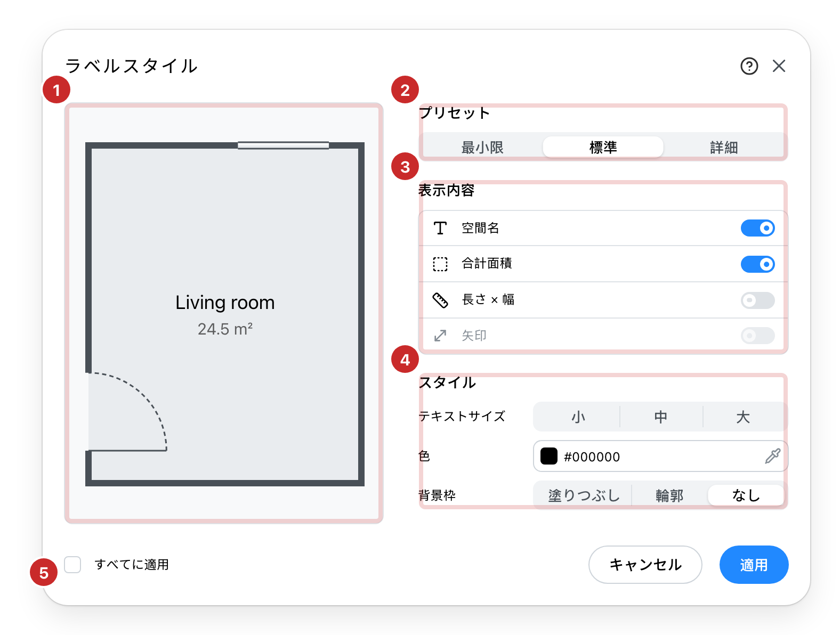This screenshot has width=840, height=635.
Task: Switch to the 詳細 preset
Action: tap(724, 147)
